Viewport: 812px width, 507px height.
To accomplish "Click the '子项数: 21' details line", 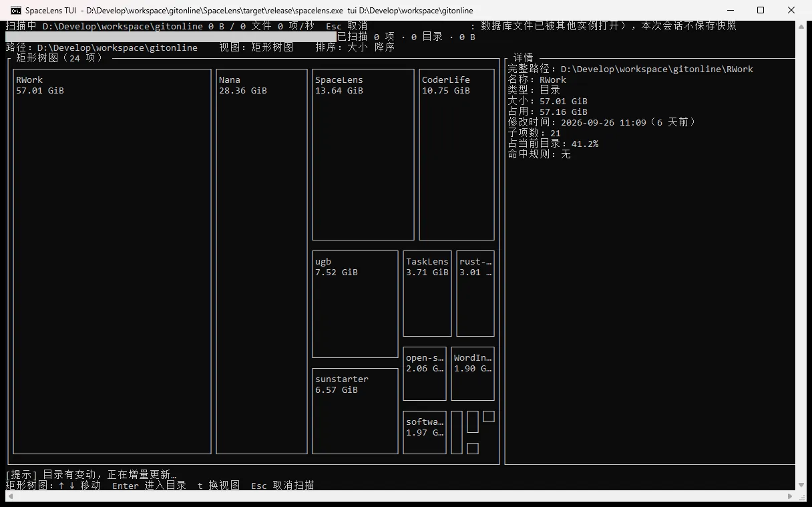I will pos(534,133).
